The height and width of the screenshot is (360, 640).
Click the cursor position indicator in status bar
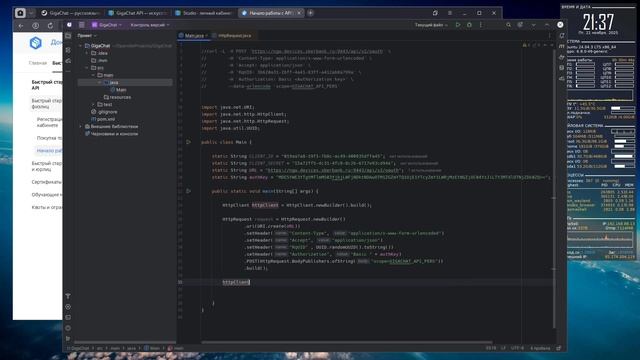coord(491,348)
